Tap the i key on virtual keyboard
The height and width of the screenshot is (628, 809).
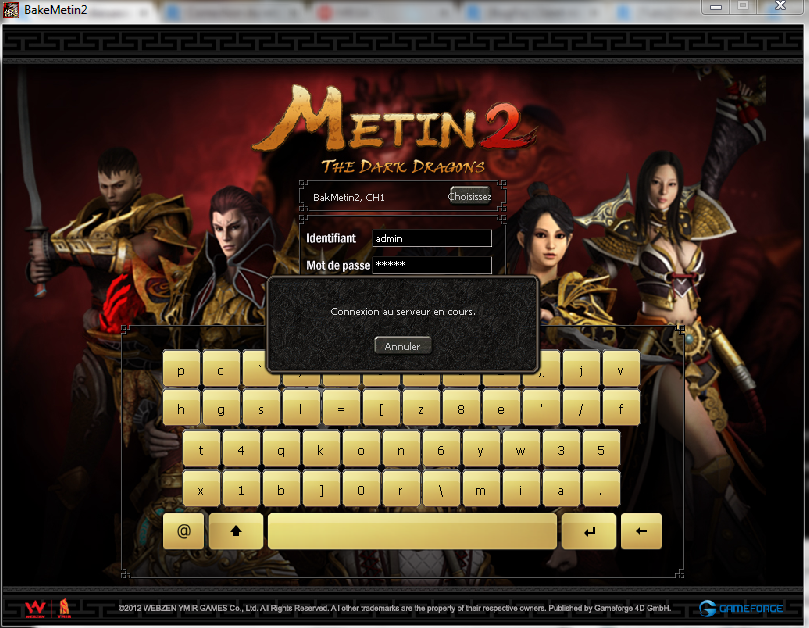click(521, 490)
